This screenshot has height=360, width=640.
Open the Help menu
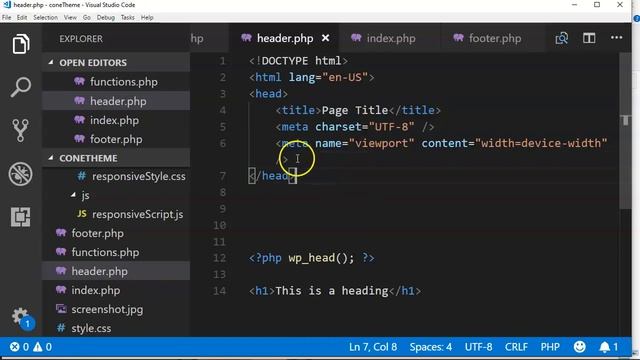[x=147, y=18]
